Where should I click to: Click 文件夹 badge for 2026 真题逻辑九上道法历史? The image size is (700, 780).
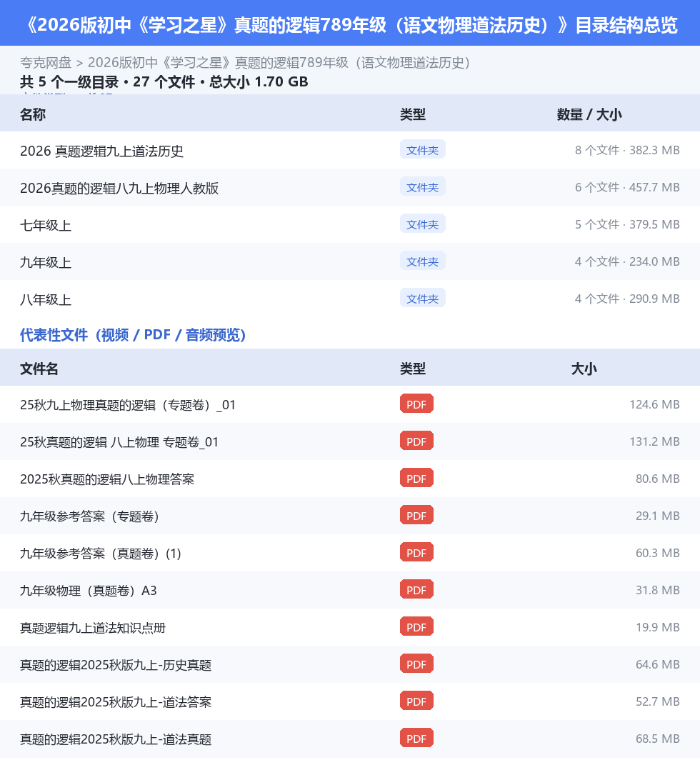point(422,150)
